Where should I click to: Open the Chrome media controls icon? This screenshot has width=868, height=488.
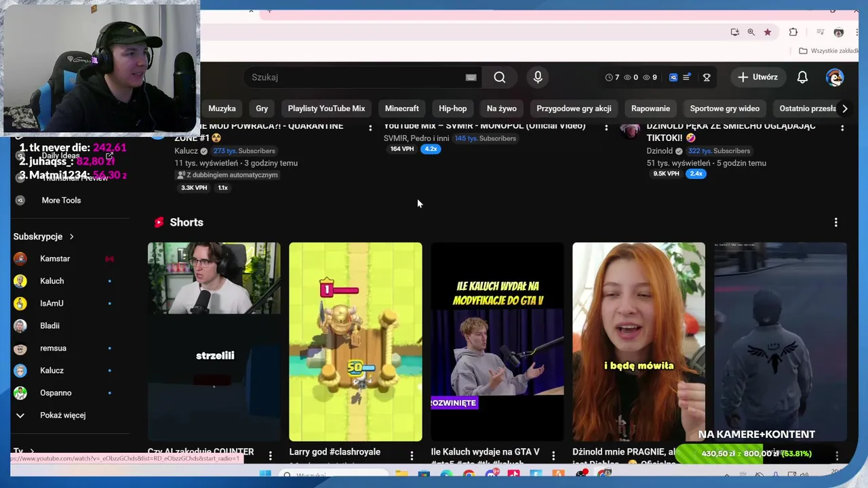pyautogui.click(x=820, y=32)
